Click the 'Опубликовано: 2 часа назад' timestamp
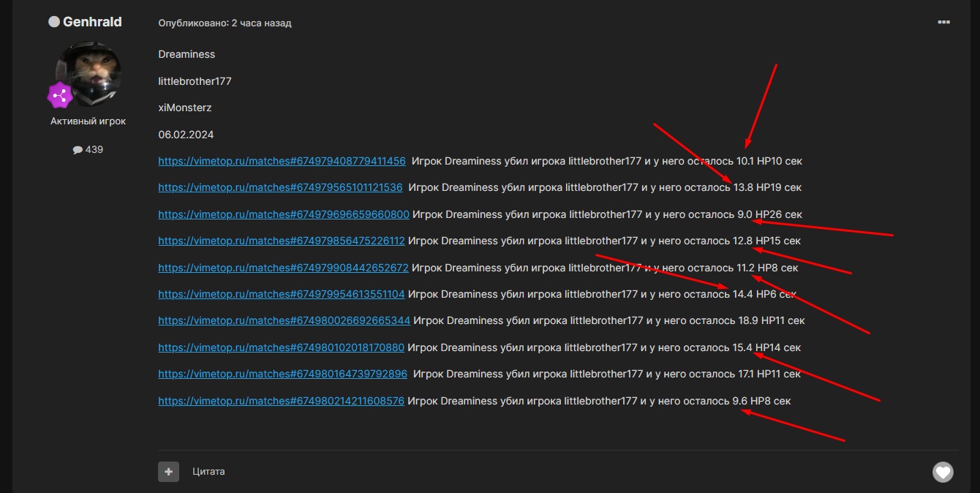 point(225,23)
